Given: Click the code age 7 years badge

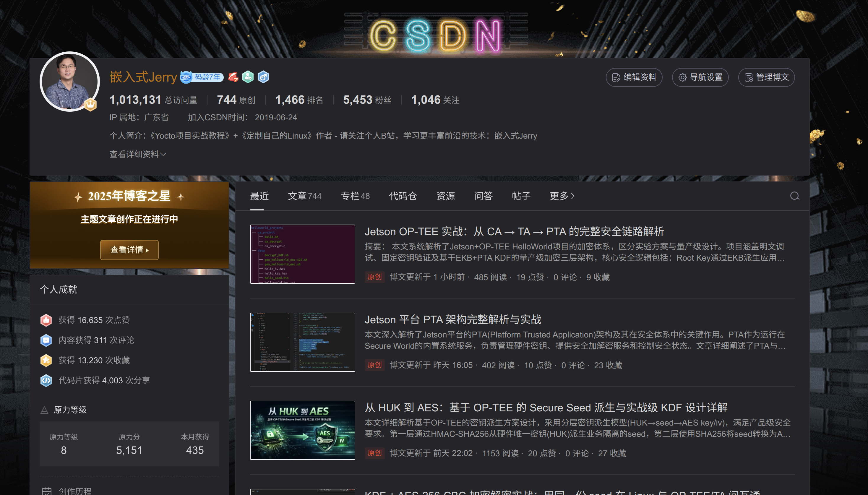Looking at the screenshot, I should [202, 77].
